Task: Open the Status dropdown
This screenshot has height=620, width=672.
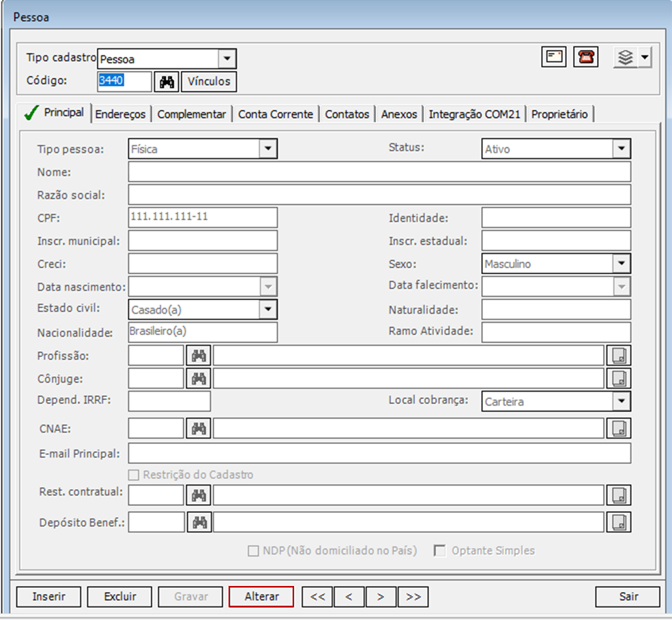Action: click(622, 149)
